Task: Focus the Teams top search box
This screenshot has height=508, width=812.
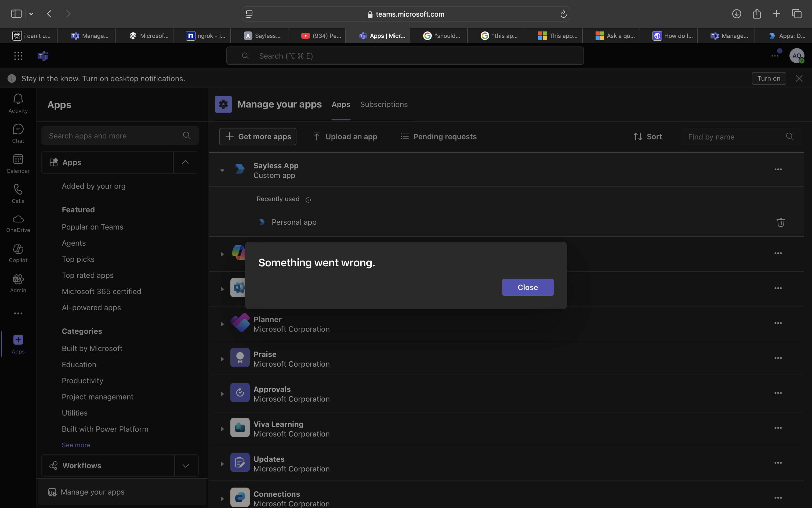Action: (405, 56)
